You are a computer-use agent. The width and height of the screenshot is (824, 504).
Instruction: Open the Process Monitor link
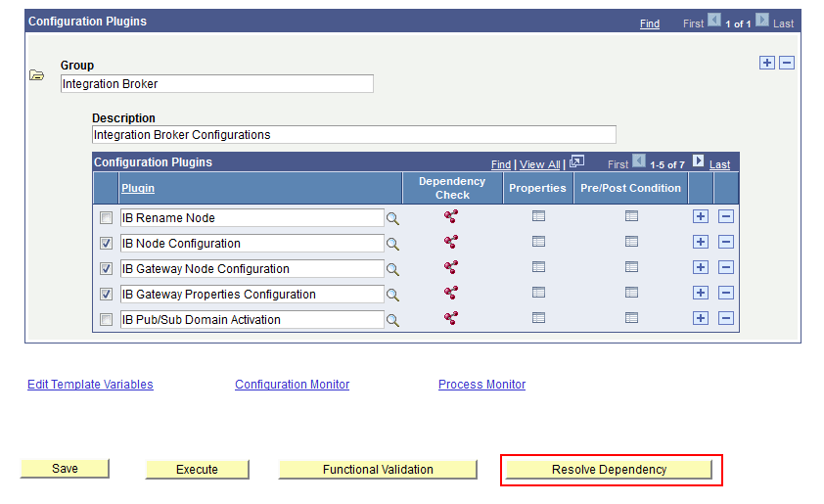(x=481, y=385)
